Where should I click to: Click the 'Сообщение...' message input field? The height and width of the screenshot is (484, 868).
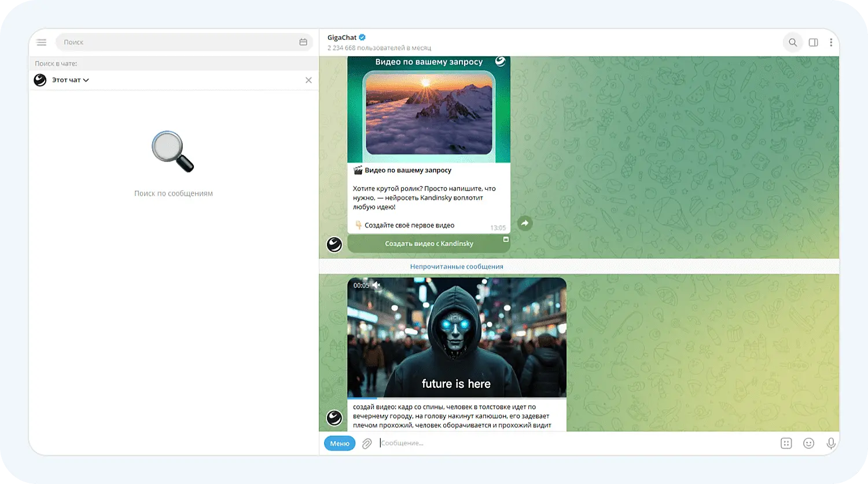tap(573, 443)
